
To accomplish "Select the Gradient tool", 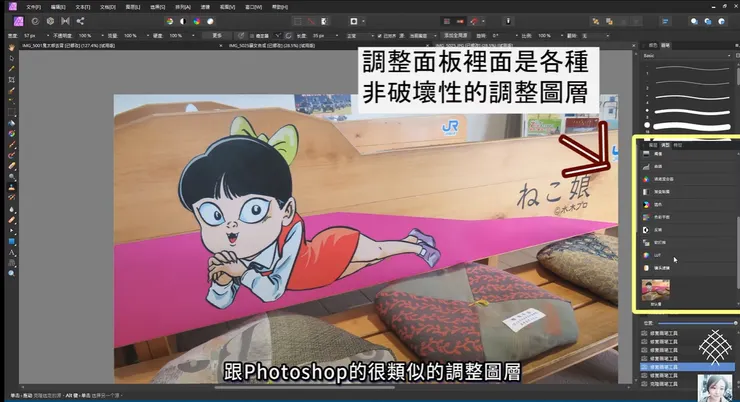I will (x=11, y=134).
